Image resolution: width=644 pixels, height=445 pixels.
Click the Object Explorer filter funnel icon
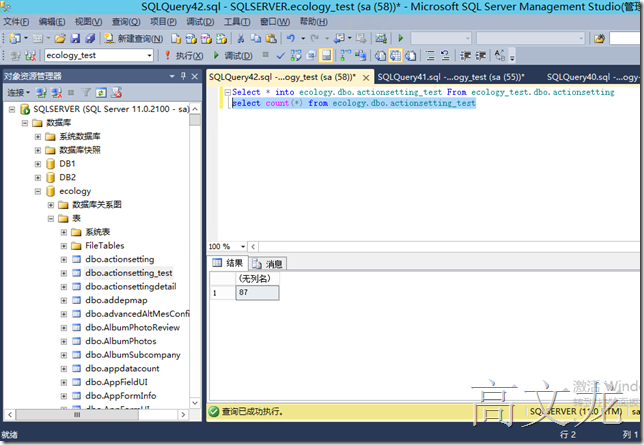pyautogui.click(x=86, y=93)
